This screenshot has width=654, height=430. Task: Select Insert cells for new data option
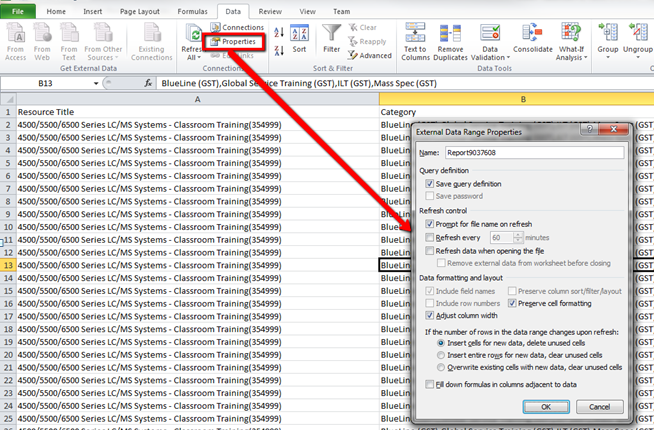(x=441, y=343)
